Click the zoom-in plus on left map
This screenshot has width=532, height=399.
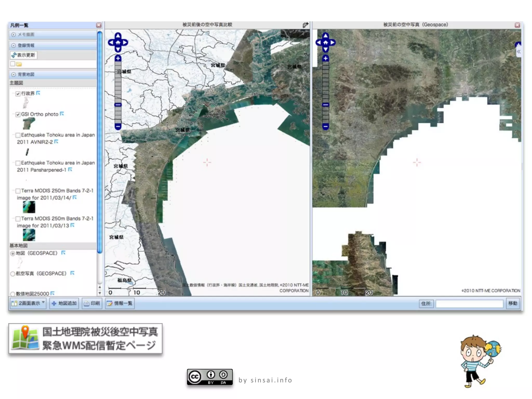click(x=118, y=58)
